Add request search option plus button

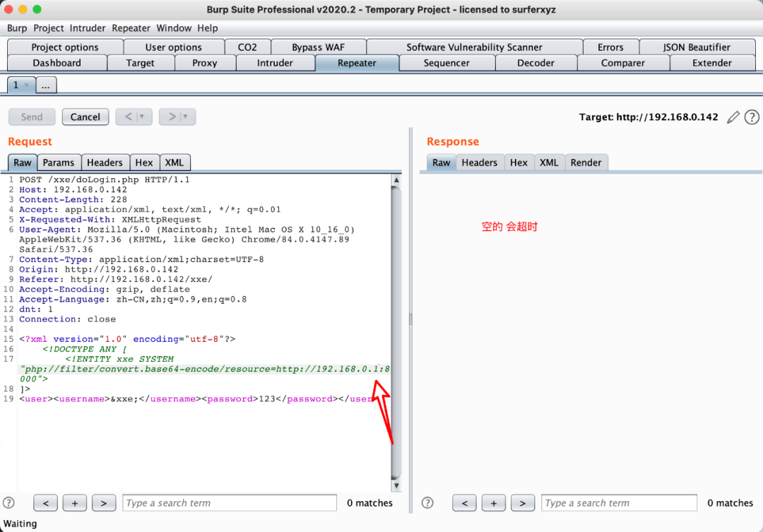click(75, 503)
